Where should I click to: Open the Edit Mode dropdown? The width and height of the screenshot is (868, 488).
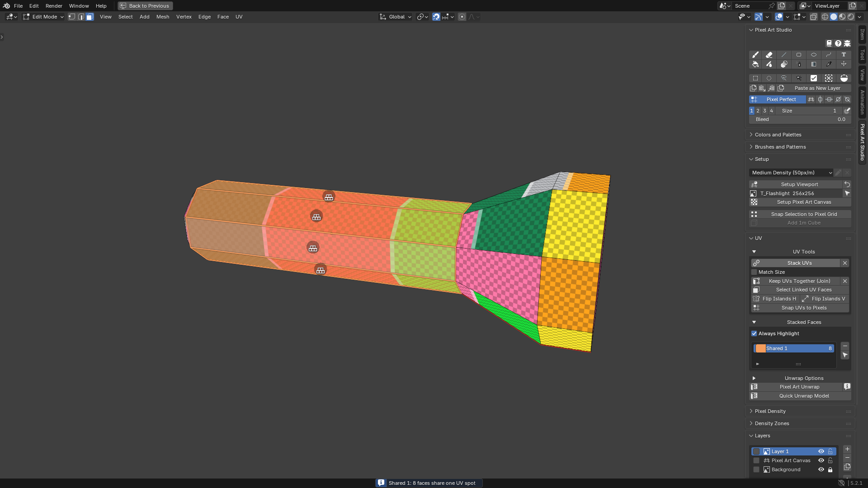pos(43,17)
